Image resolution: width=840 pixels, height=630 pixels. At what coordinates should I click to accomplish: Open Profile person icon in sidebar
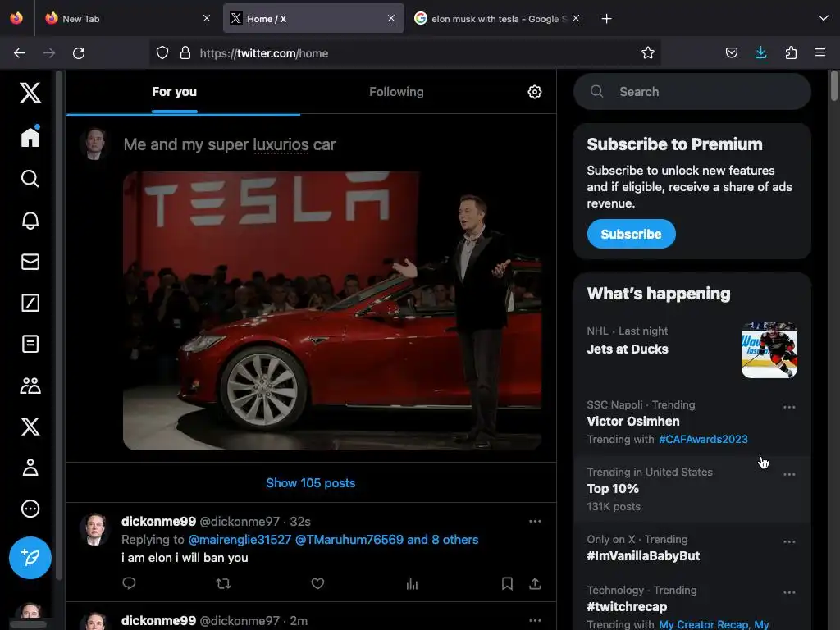pyautogui.click(x=30, y=468)
